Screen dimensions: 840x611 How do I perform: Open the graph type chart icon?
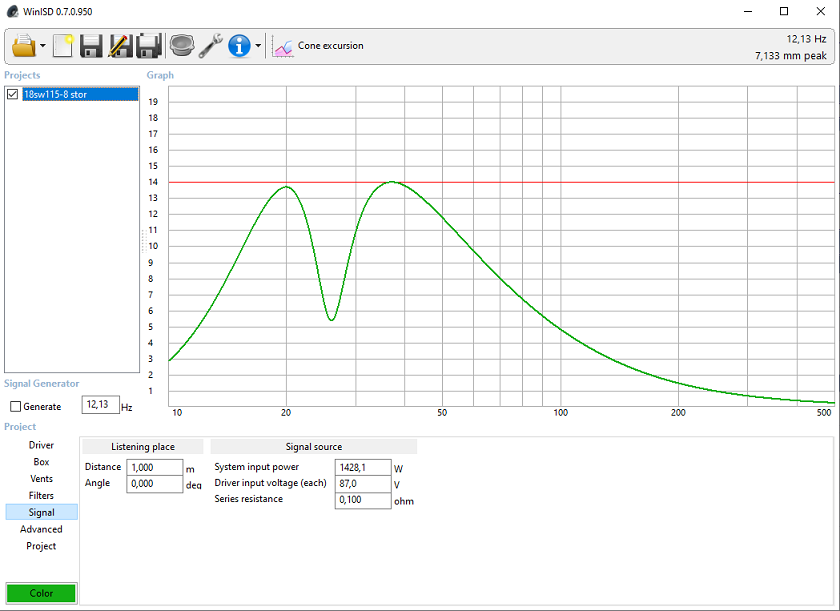click(282, 47)
